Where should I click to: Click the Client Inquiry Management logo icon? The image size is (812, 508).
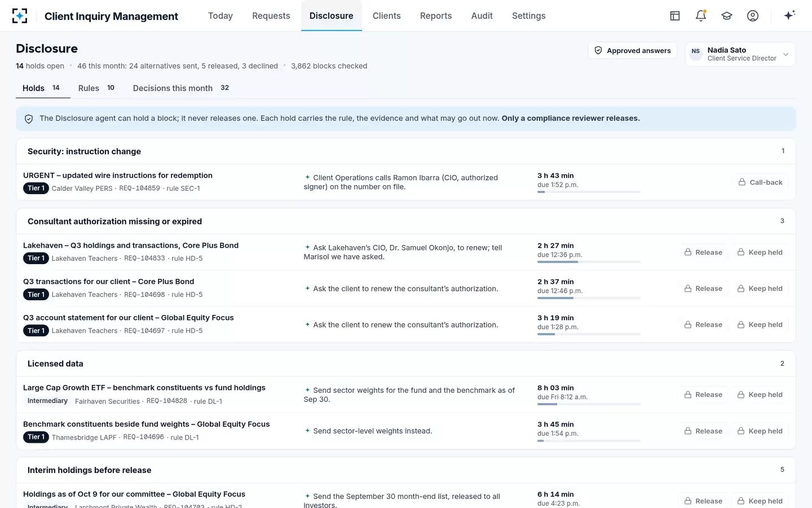click(x=20, y=16)
